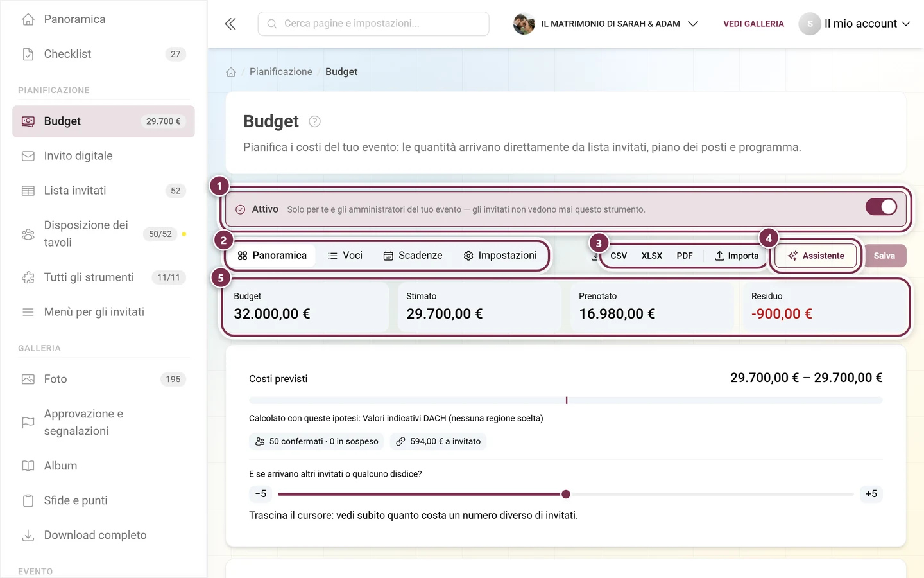Image resolution: width=924 pixels, height=578 pixels.
Task: Open the Il mio account menu
Action: tap(855, 24)
